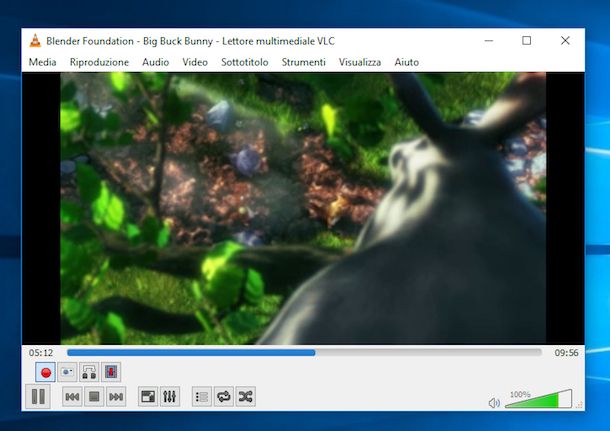Screen dimensions: 610x431
Task: Open the Sottotitolo menu
Action: click(245, 62)
